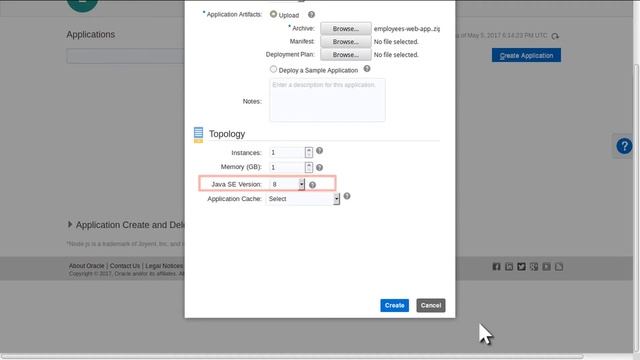Image resolution: width=640 pixels, height=360 pixels.
Task: Cancel the create application dialog
Action: coord(431,305)
